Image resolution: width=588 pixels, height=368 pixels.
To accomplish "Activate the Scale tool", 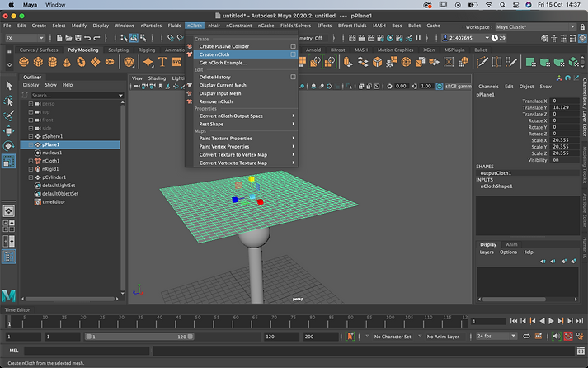I will point(8,161).
